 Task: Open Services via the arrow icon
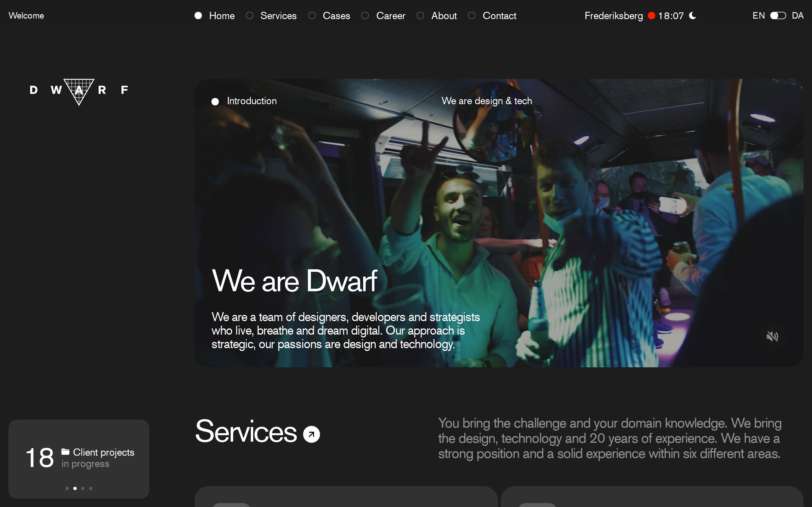(x=311, y=434)
